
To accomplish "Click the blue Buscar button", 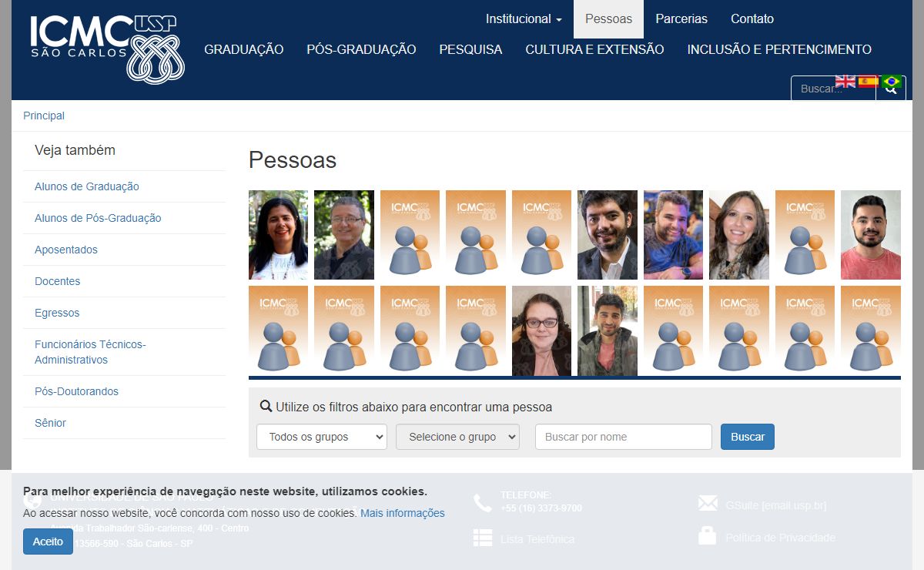I will pyautogui.click(x=748, y=437).
